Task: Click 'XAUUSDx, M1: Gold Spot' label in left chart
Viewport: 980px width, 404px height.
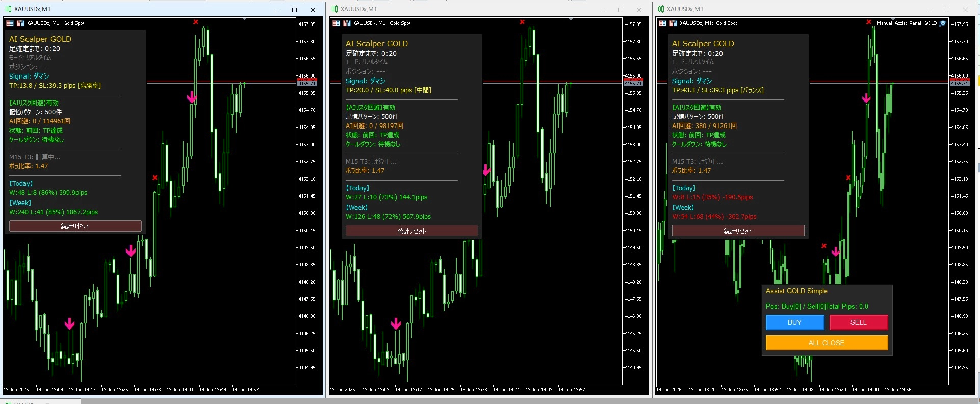Action: tap(56, 23)
